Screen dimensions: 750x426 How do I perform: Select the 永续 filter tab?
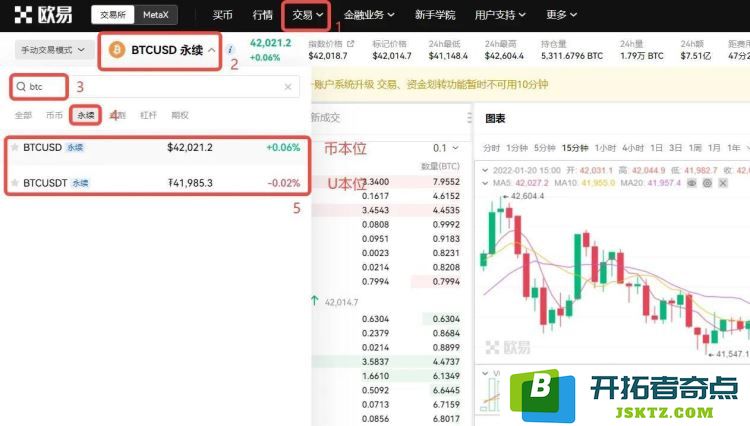(86, 115)
